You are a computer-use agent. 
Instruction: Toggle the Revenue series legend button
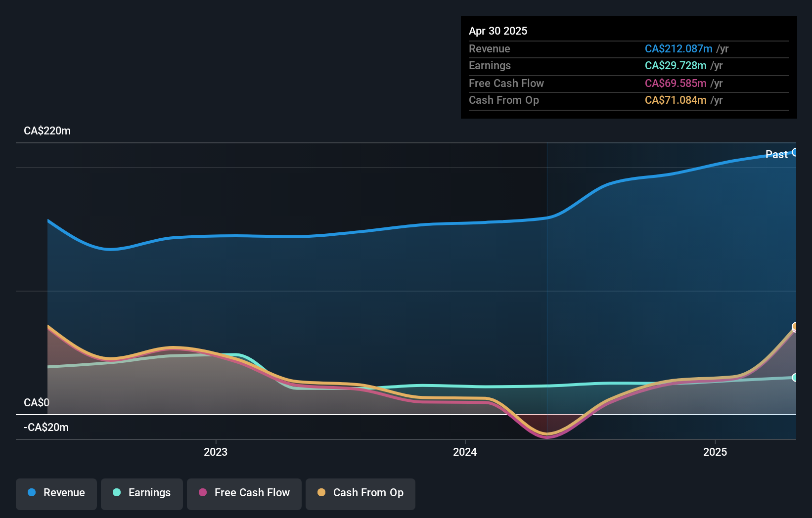point(56,494)
